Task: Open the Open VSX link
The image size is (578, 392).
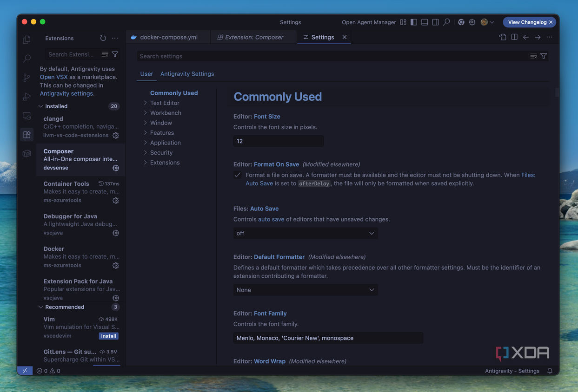Action: (x=53, y=77)
